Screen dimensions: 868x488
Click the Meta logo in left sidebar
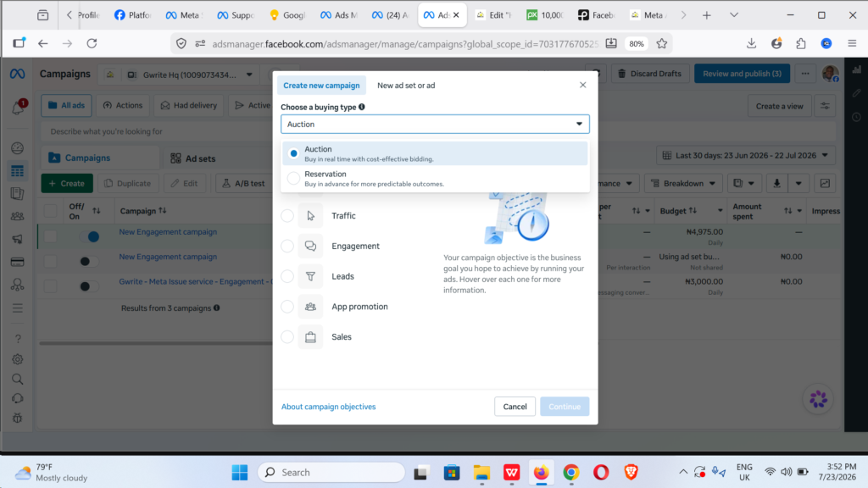pos(17,74)
